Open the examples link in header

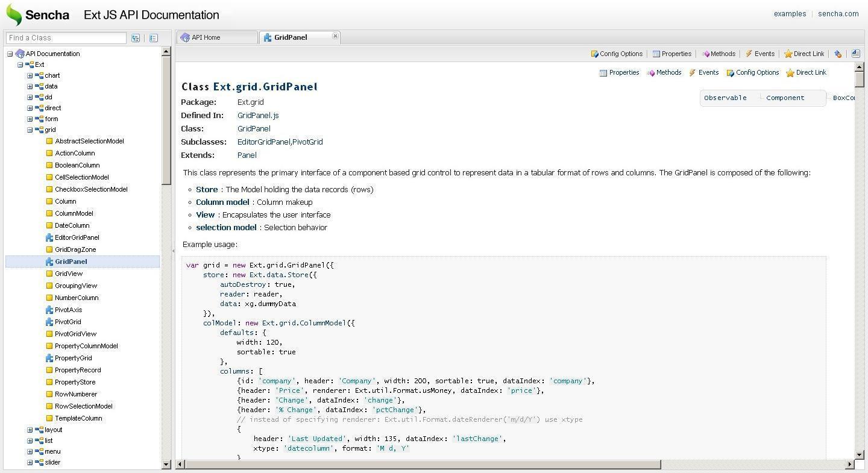coord(790,14)
